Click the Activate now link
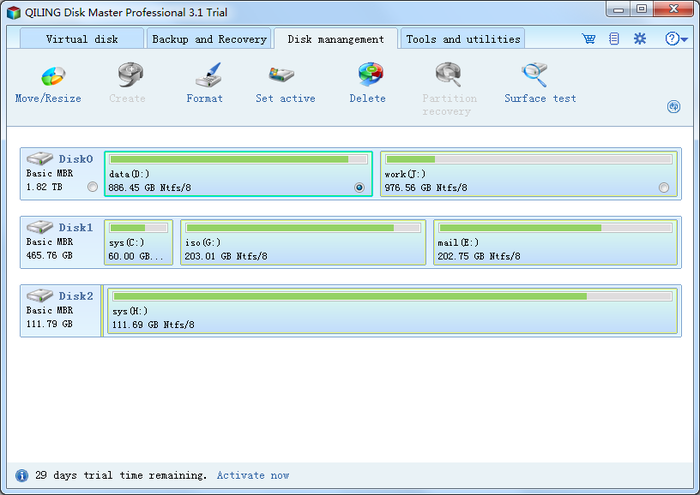The image size is (700, 495). 253,475
